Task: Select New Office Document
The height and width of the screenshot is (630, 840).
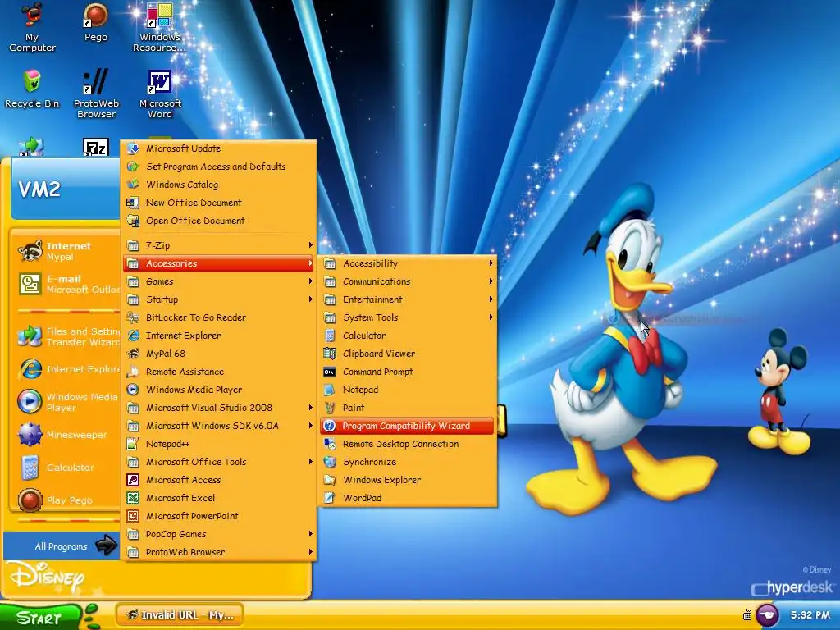Action: click(218, 203)
